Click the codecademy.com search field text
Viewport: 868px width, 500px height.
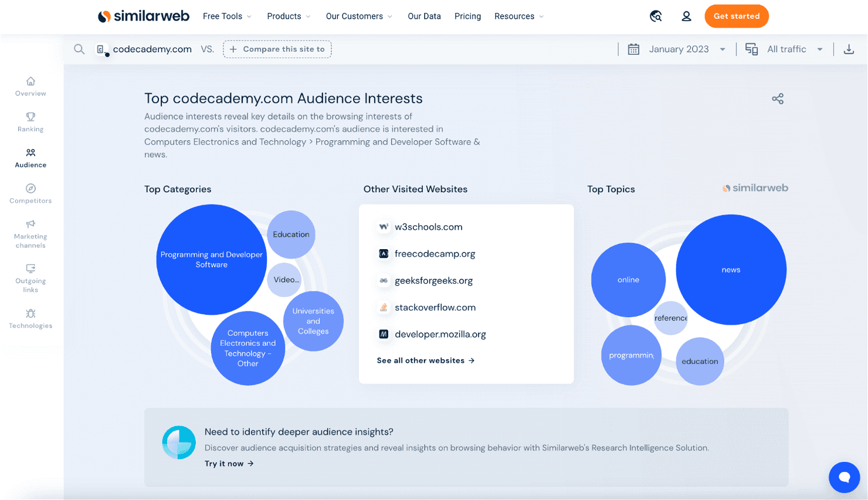pyautogui.click(x=152, y=49)
